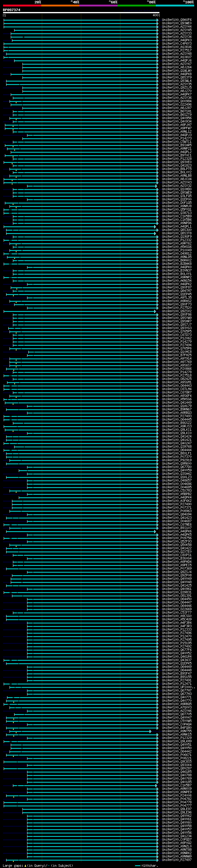Click hit label UniRef100_P20866

[177, 369]
